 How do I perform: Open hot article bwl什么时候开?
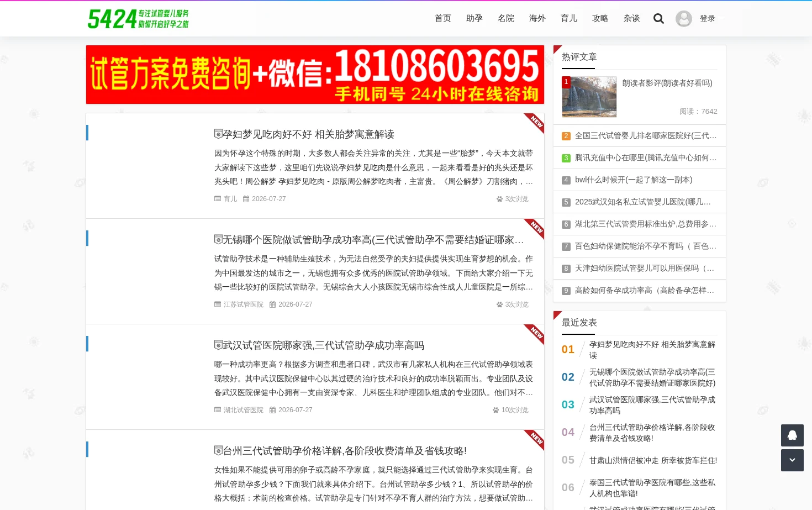634,180
